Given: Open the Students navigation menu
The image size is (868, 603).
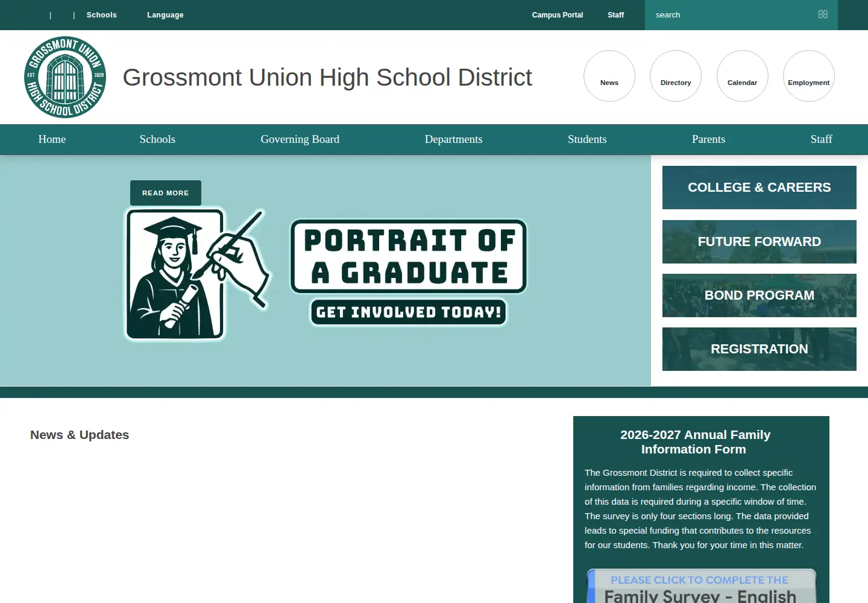Looking at the screenshot, I should coord(587,139).
